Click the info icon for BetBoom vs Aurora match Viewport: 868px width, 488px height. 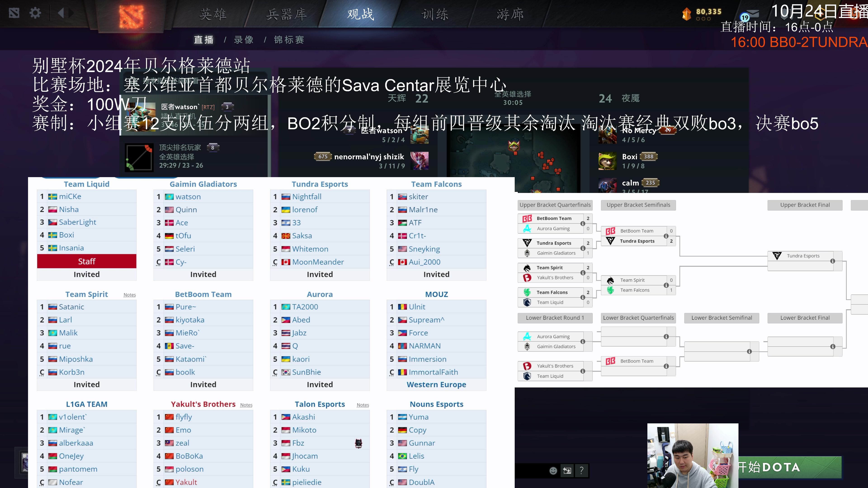point(583,224)
